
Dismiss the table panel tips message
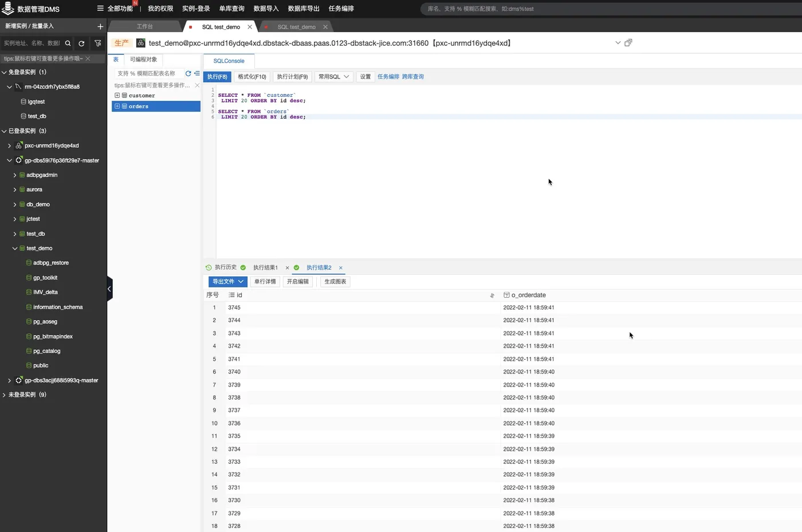pyautogui.click(x=197, y=85)
